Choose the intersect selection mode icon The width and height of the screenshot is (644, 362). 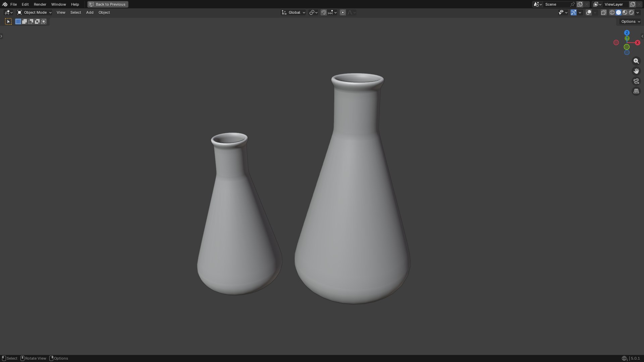[44, 21]
